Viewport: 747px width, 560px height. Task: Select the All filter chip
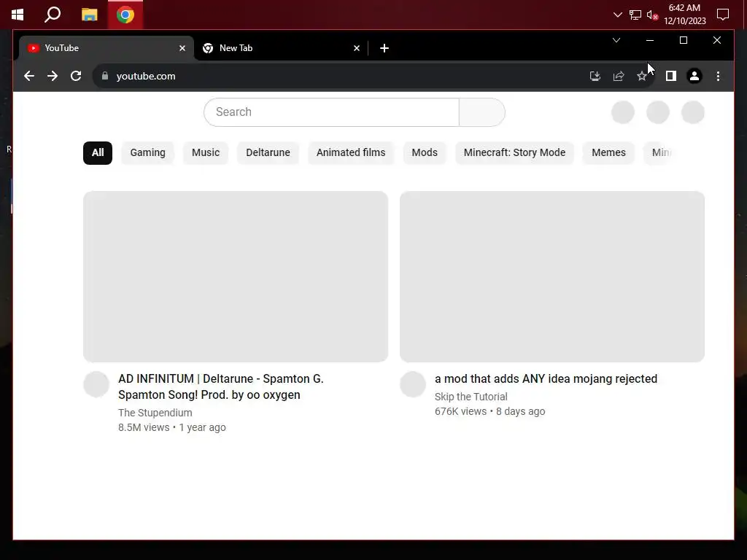[98, 153]
